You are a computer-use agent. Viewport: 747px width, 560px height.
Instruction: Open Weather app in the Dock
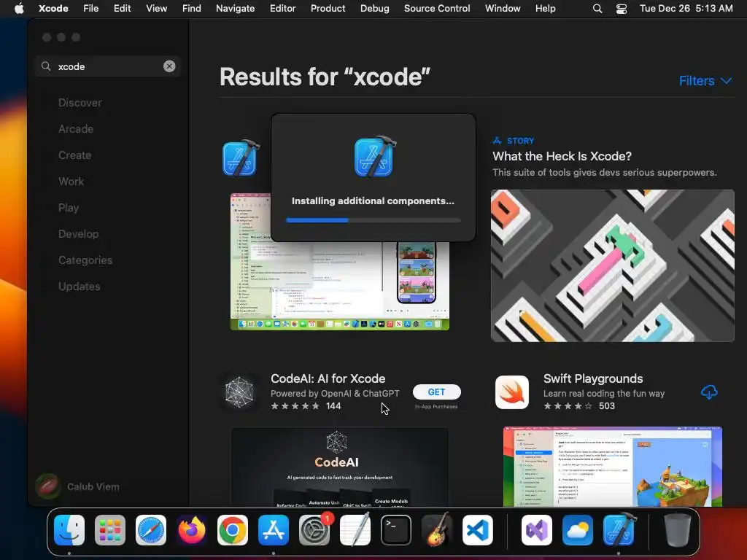point(578,530)
